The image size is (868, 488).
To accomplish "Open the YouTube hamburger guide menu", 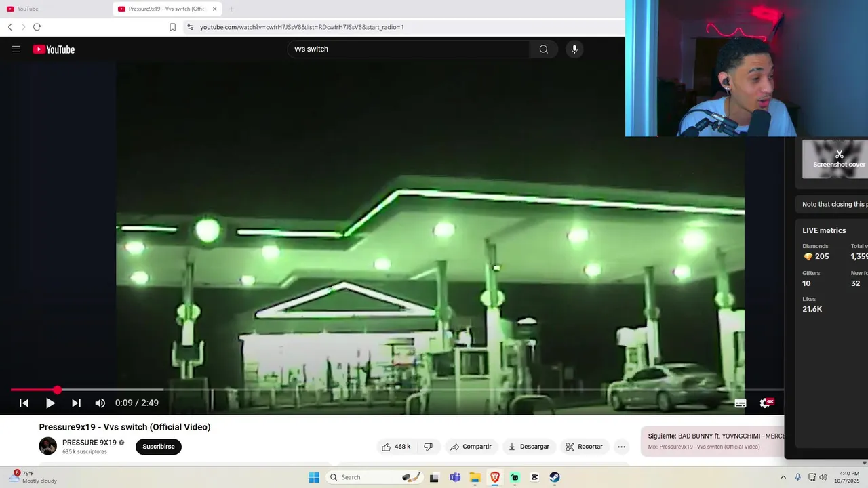I will coord(16,49).
